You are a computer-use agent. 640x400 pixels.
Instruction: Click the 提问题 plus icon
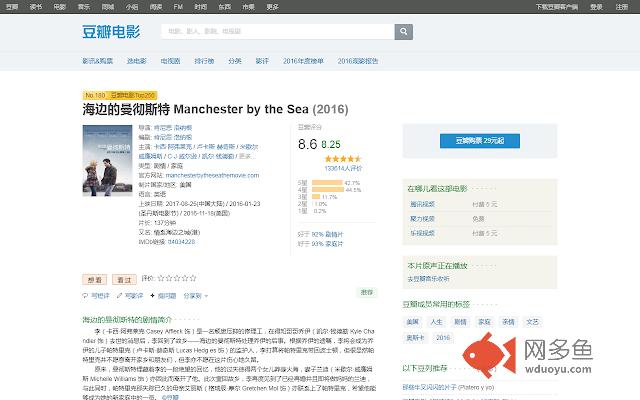[153, 296]
